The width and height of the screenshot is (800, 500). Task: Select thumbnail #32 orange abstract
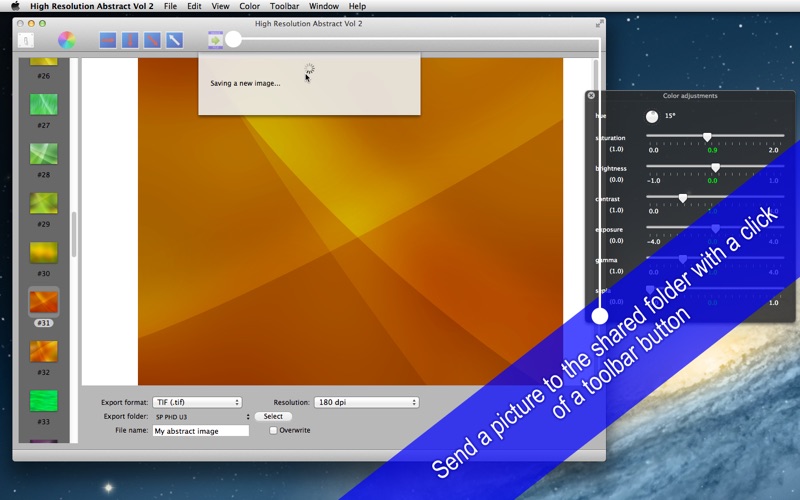pos(44,352)
